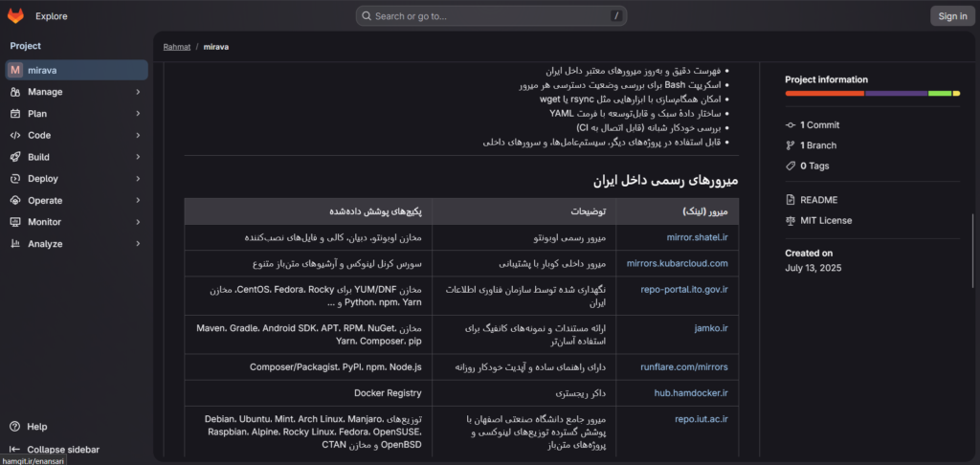The height and width of the screenshot is (465, 980).
Task: Open the repo-portal.ito.gov.ir link
Action: 684,289
